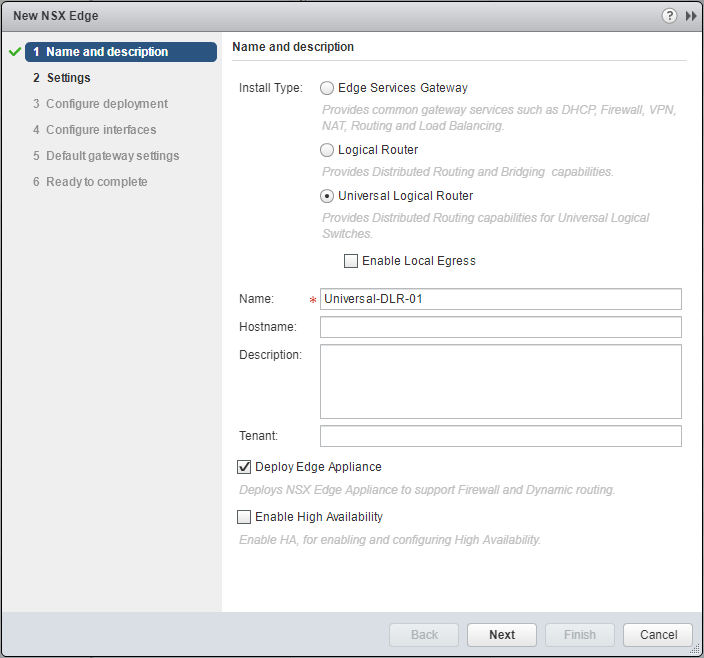The image size is (704, 658).
Task: Click the double-arrow expand icon in title bar
Action: (x=690, y=16)
